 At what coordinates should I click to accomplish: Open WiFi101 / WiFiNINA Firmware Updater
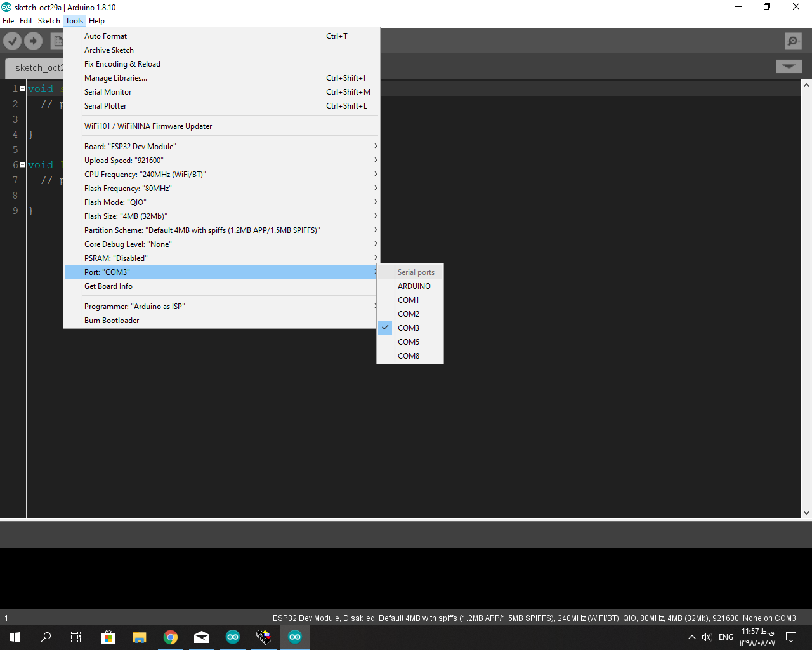coord(221,126)
